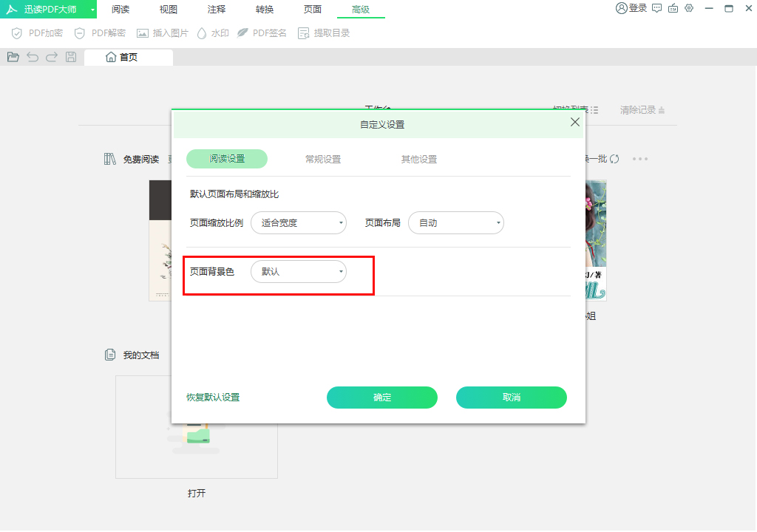
Task: Open a file with the folder icon
Action: 13,56
